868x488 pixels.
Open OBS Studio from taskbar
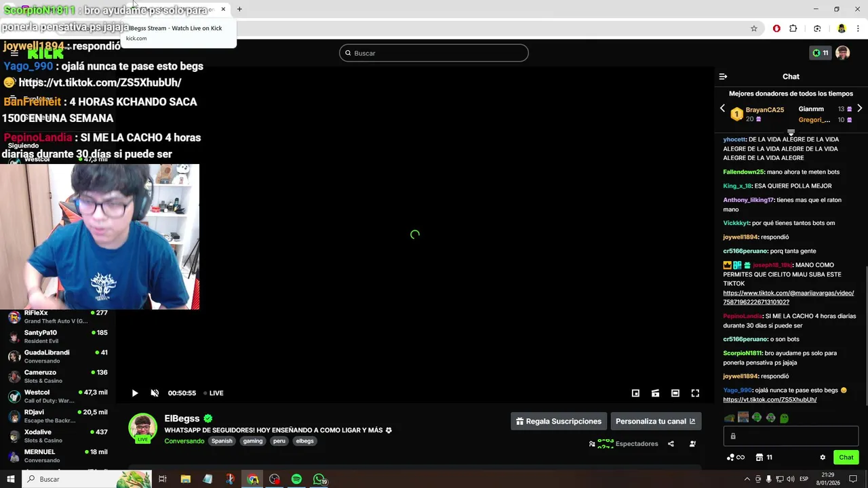[274, 479]
